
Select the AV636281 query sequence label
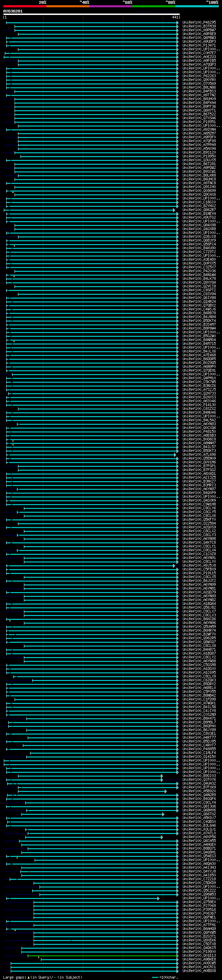point(13,11)
